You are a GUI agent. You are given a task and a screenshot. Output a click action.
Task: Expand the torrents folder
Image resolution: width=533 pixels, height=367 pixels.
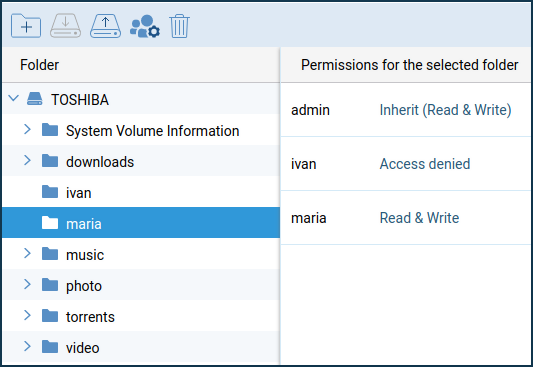point(28,316)
